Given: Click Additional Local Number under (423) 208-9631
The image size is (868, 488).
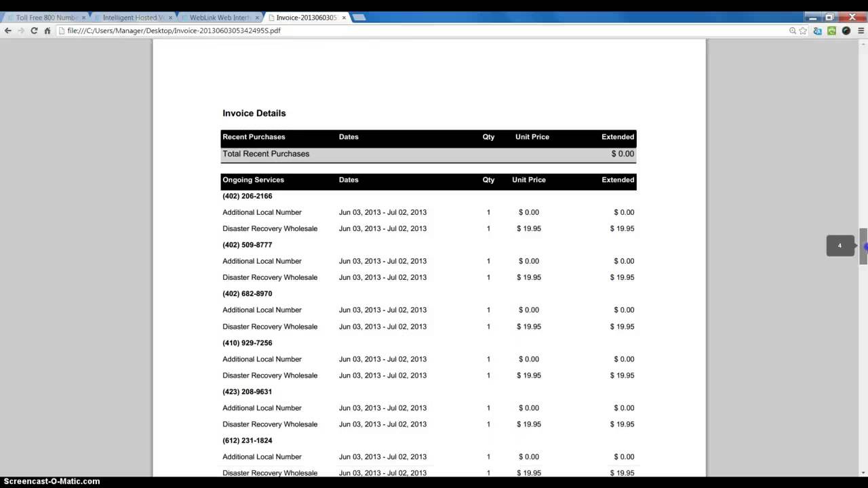Looking at the screenshot, I should tap(262, 408).
